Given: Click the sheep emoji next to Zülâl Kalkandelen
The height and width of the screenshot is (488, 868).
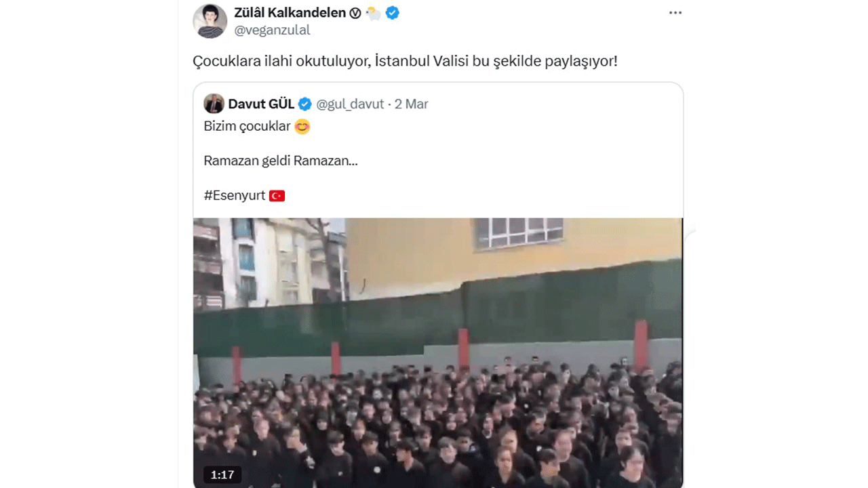Looking at the screenshot, I should click(374, 13).
